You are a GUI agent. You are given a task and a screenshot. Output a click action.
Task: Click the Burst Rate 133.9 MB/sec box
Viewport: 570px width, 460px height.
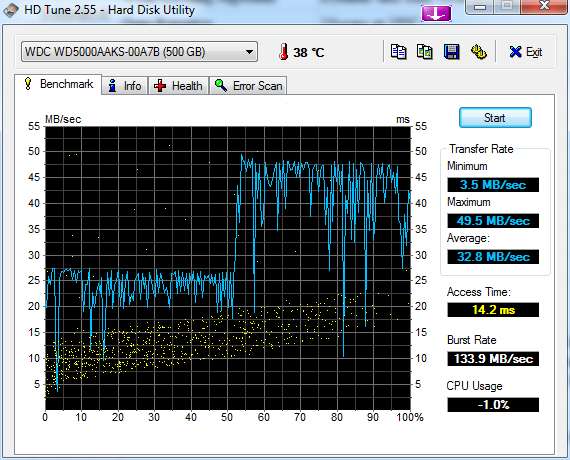[x=493, y=359]
